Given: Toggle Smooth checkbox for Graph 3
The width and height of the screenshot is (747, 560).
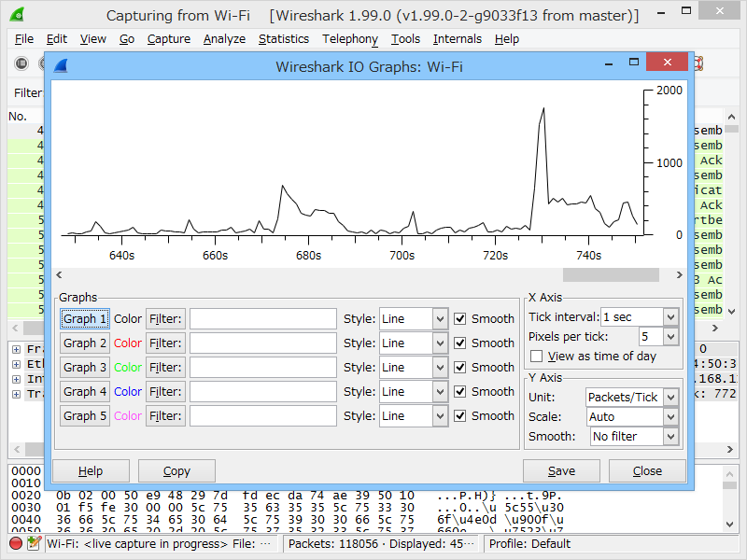Looking at the screenshot, I should point(459,367).
